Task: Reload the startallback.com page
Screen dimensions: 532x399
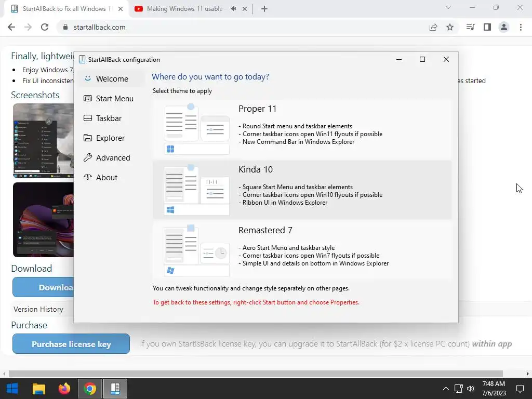Action: click(45, 27)
